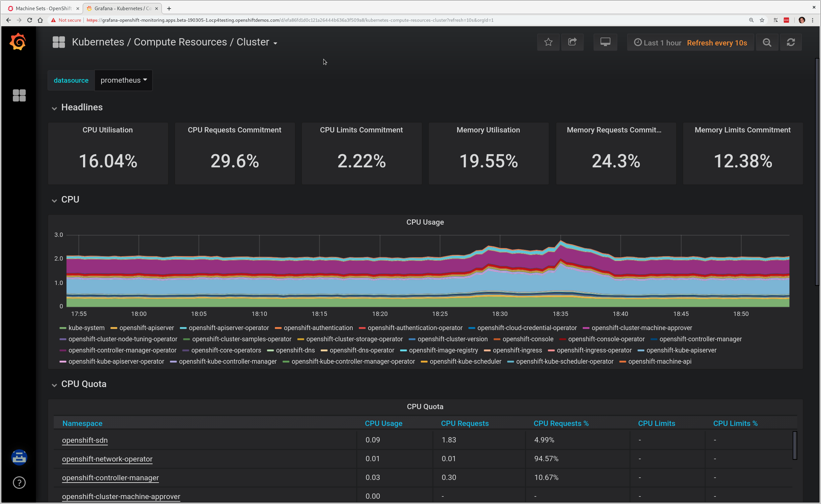Click on openshift-sdn namespace link

[x=85, y=439]
